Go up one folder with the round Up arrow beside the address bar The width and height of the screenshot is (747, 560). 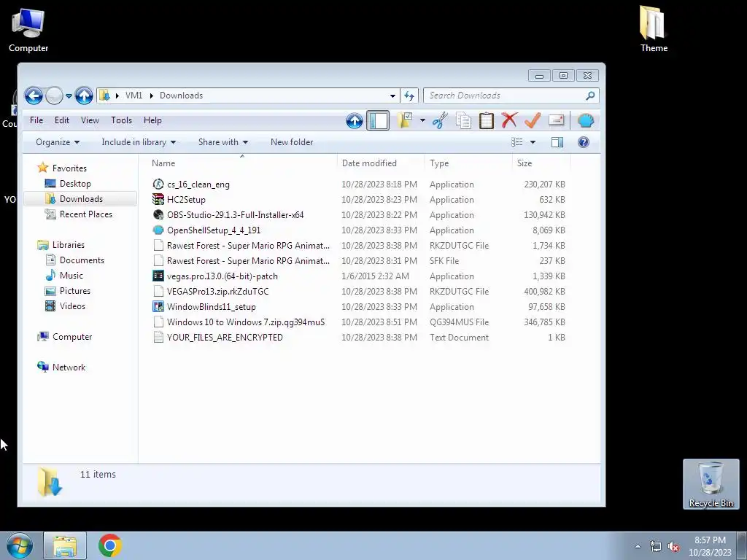pyautogui.click(x=84, y=96)
